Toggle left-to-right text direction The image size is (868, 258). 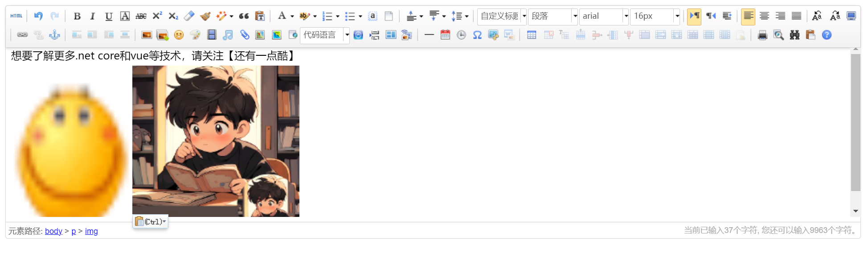point(694,16)
